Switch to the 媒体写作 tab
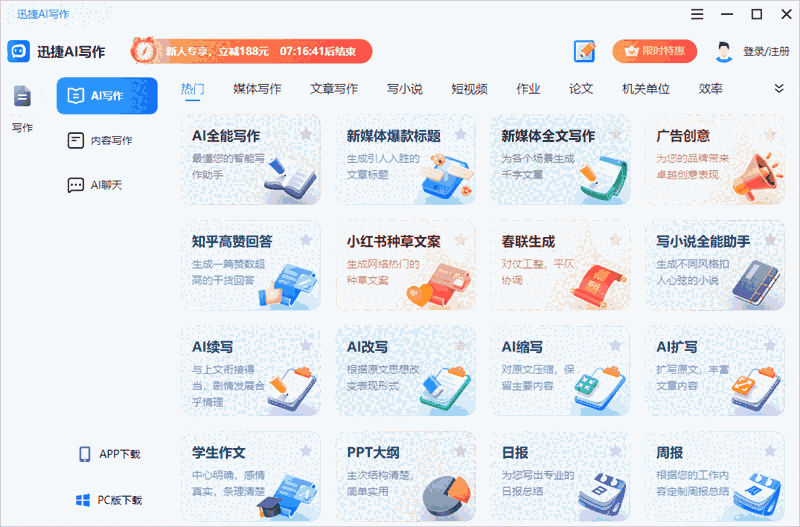 pos(257,89)
